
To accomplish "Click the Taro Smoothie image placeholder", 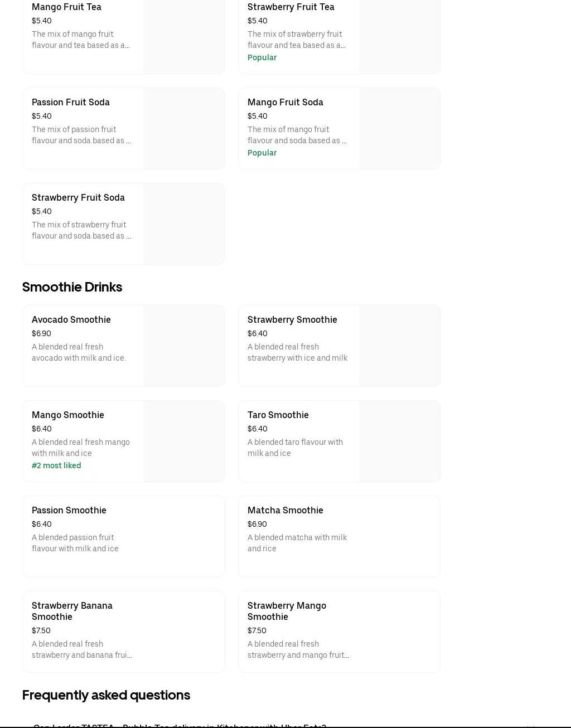I will (399, 441).
